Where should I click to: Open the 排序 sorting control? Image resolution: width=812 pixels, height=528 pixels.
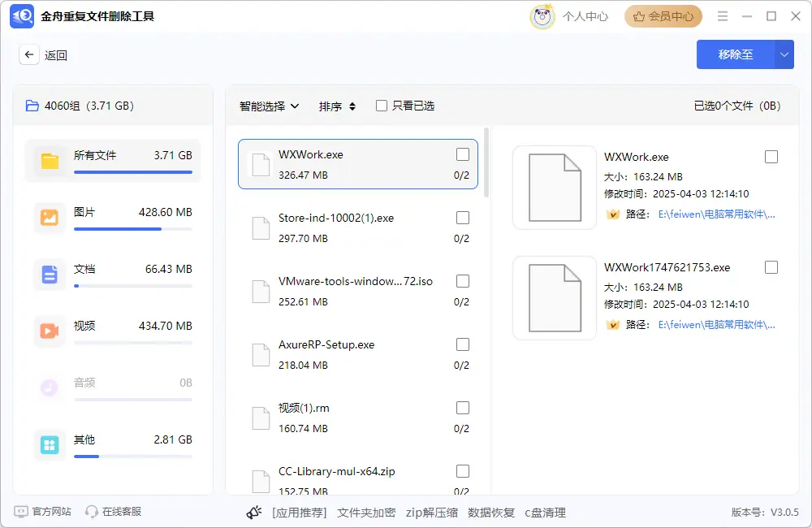pyautogui.click(x=337, y=106)
